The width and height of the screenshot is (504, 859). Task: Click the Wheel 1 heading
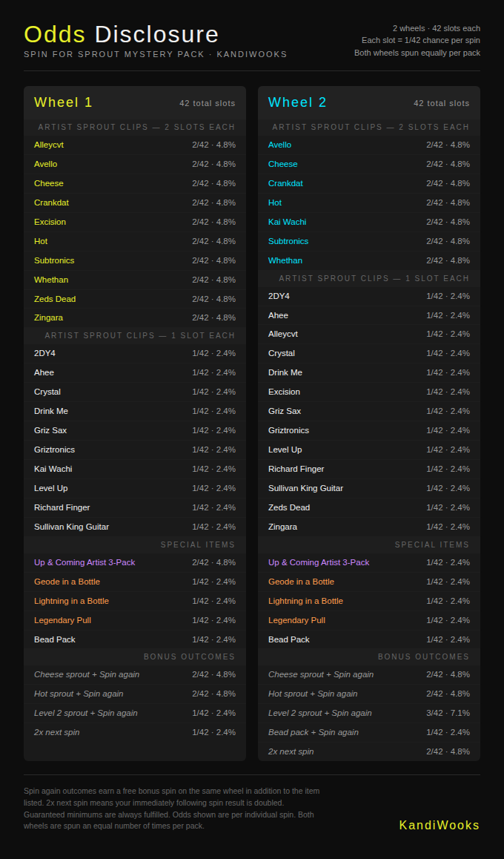click(64, 102)
